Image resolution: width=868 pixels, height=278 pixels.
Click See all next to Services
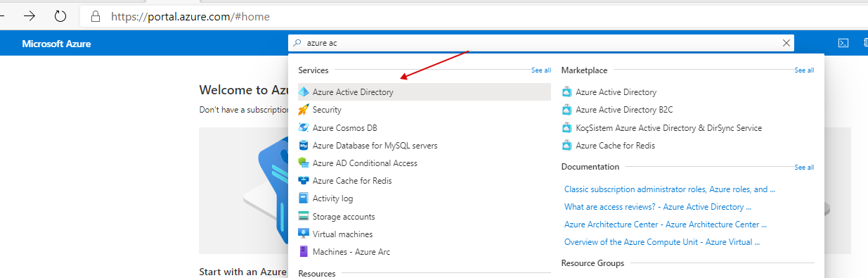541,70
